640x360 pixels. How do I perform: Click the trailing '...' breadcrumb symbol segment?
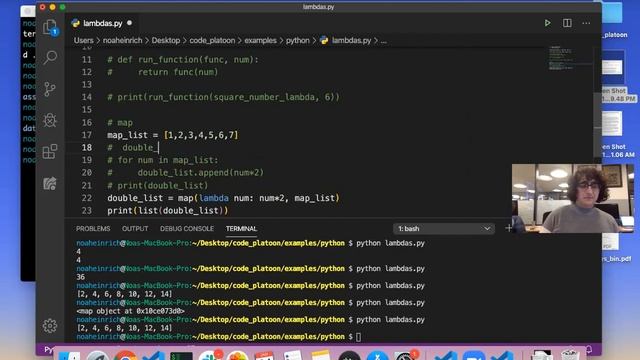click(384, 41)
